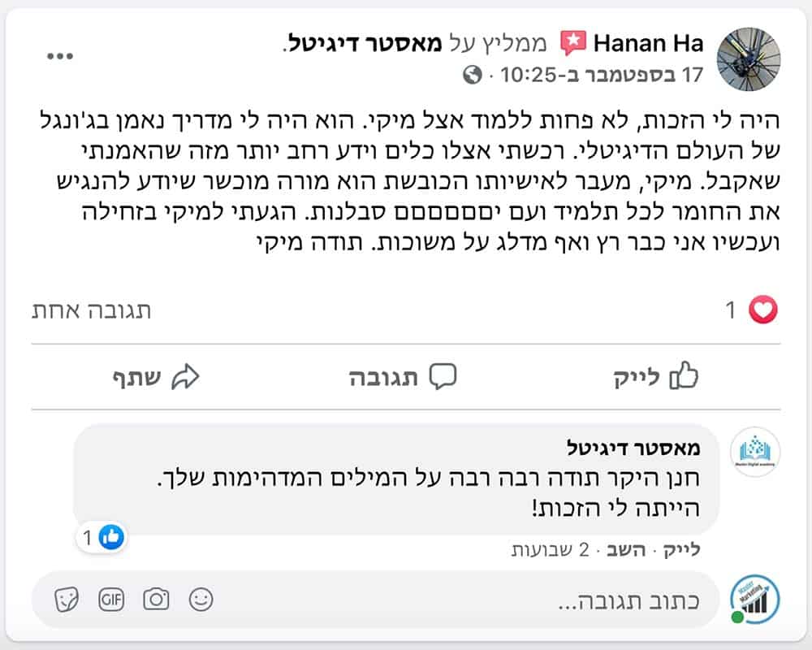Open the emoji smiley picker
Screen dimensions: 812x650
point(201,600)
